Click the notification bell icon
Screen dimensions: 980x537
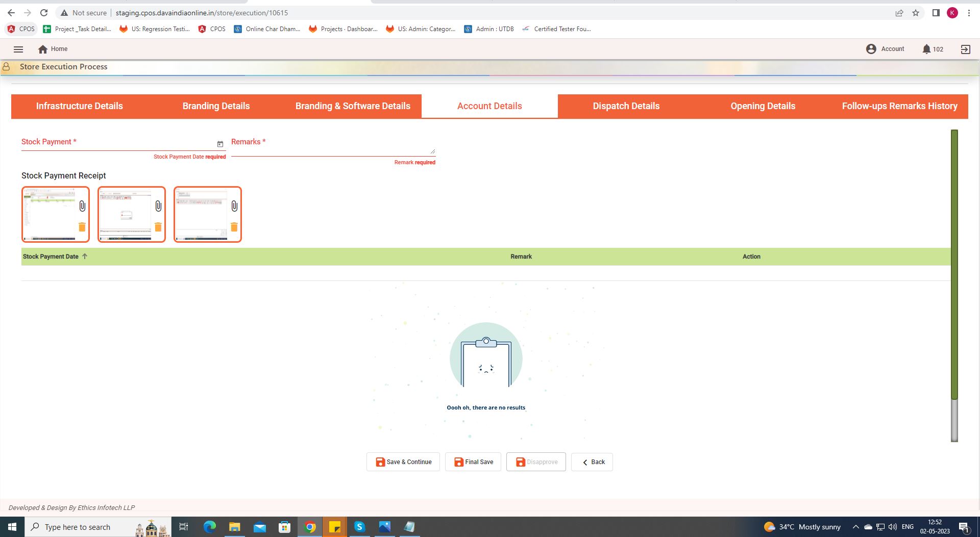tap(926, 49)
